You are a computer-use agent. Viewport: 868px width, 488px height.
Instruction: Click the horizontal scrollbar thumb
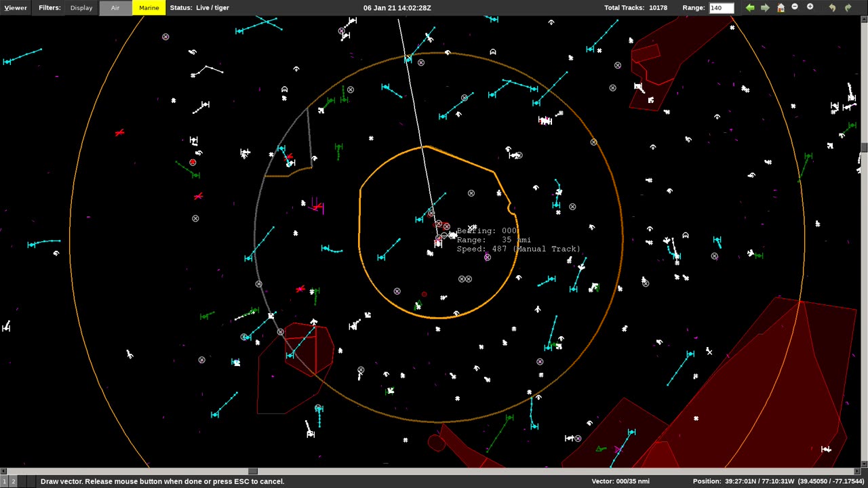coord(252,471)
